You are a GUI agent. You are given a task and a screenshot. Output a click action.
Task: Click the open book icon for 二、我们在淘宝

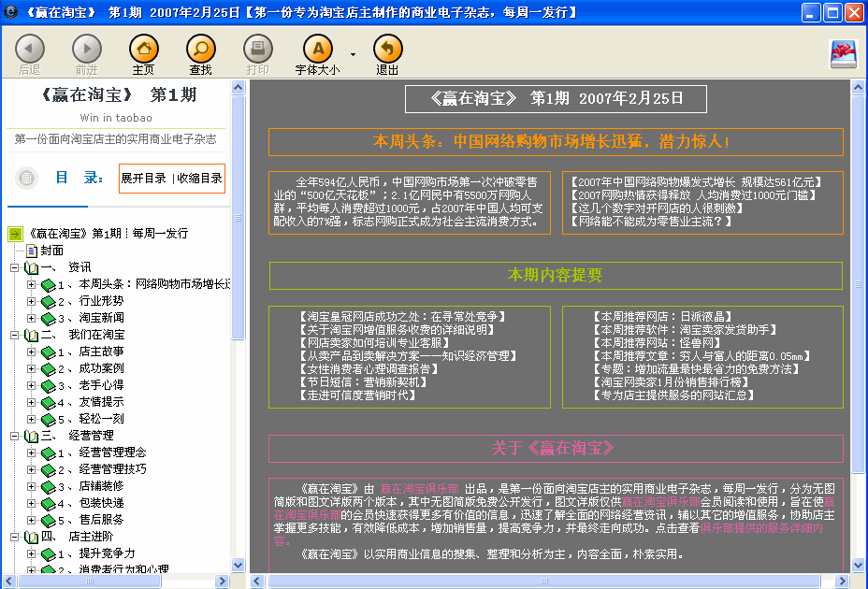pos(32,336)
